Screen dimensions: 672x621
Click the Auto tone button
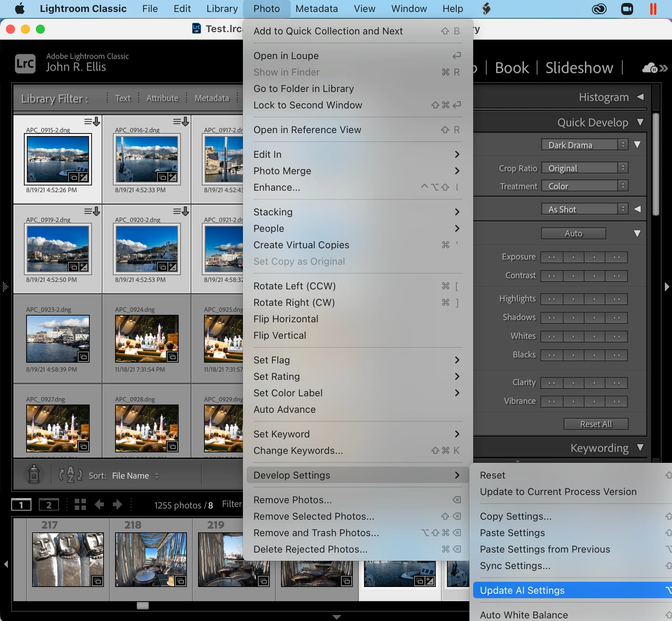point(574,233)
